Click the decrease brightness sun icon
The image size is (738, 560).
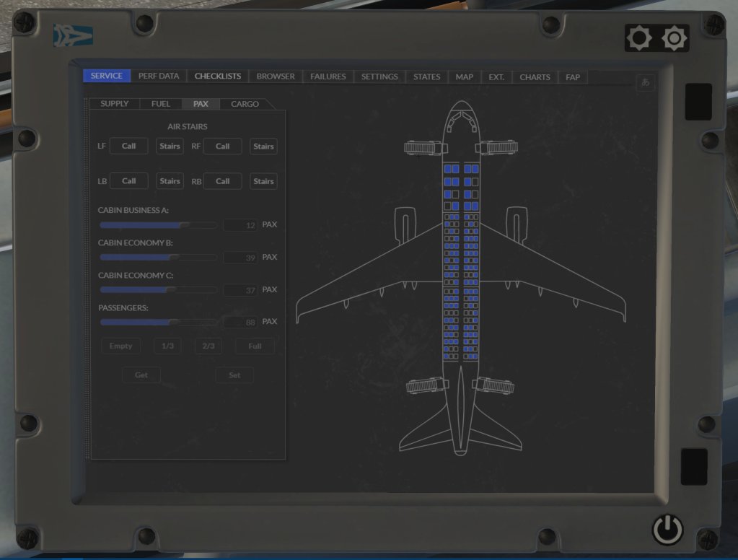(639, 38)
